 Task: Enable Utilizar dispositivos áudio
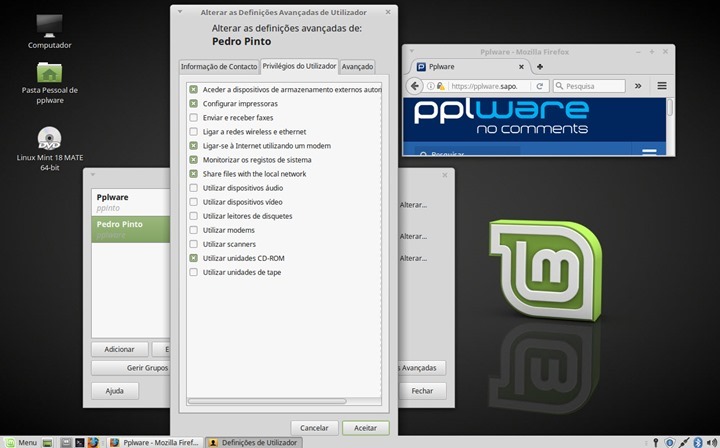(x=193, y=188)
